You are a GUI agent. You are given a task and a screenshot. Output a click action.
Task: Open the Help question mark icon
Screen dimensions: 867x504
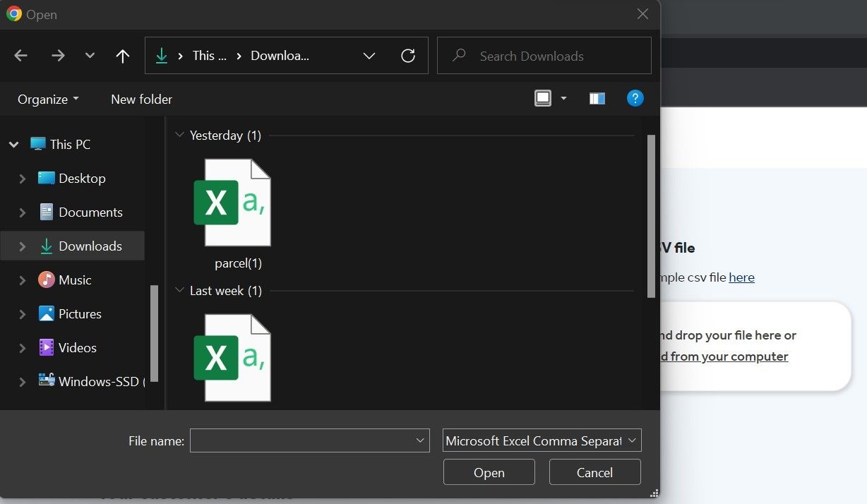click(635, 99)
